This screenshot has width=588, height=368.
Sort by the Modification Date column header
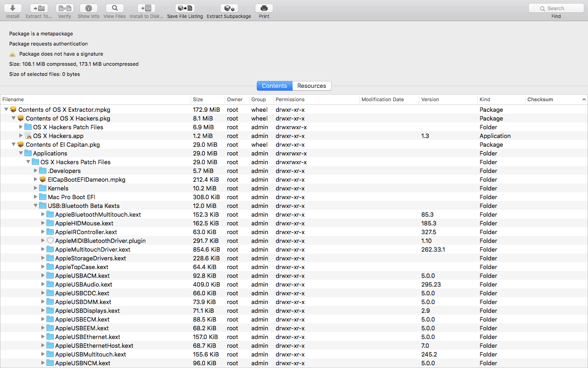click(x=390, y=99)
